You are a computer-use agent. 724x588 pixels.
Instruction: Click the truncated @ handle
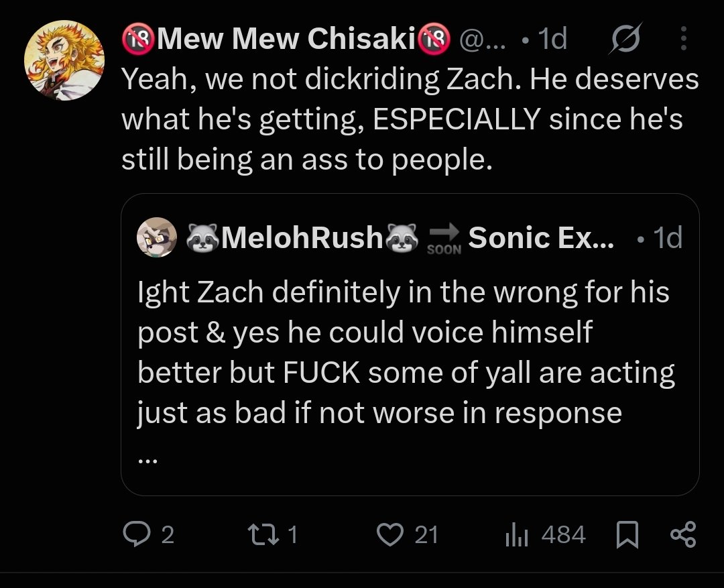482,39
